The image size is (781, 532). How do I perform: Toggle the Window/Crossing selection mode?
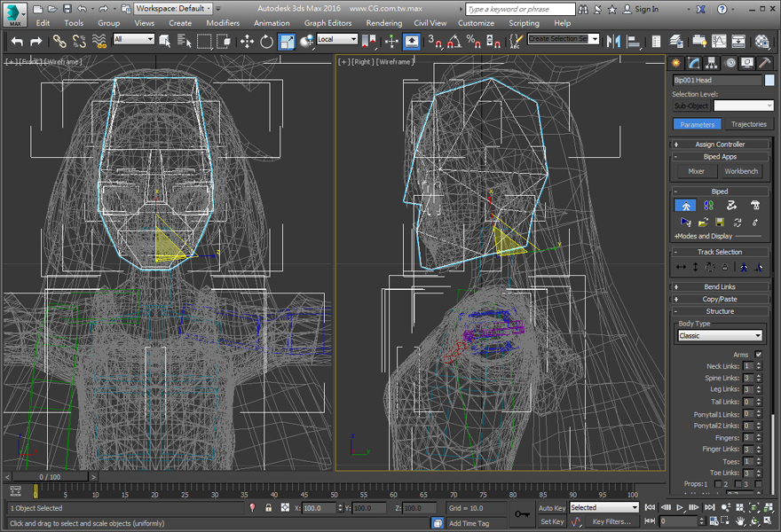click(224, 42)
